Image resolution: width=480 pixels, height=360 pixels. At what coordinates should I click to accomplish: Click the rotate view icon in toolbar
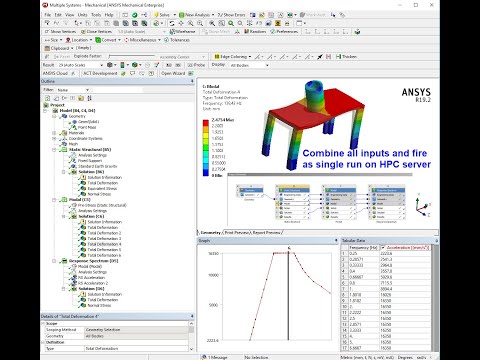[x=172, y=23]
